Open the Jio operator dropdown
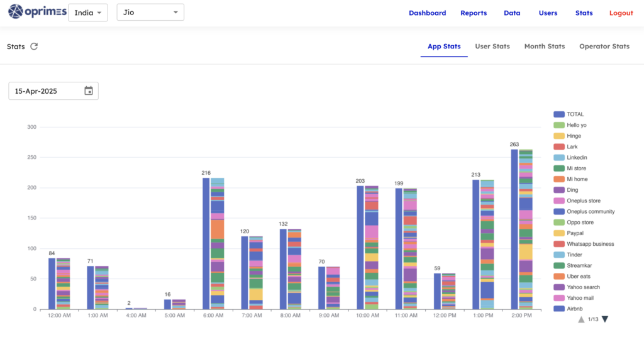 150,13
